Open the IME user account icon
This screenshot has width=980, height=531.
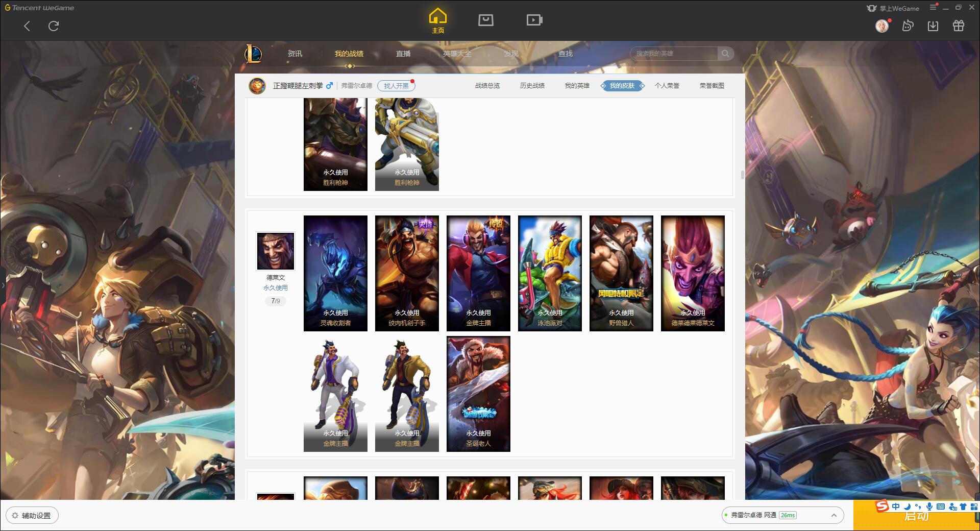point(952,506)
